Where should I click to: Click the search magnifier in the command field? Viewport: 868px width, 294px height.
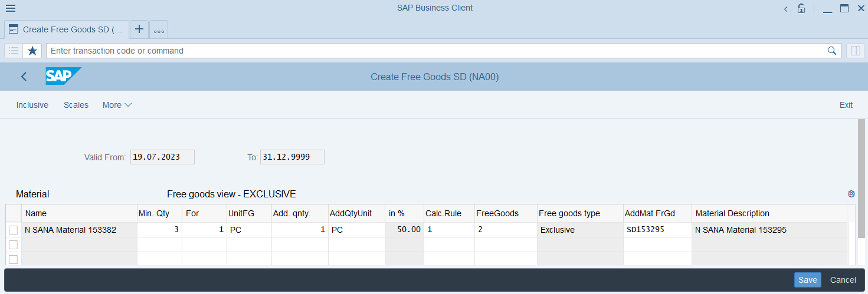[x=832, y=51]
